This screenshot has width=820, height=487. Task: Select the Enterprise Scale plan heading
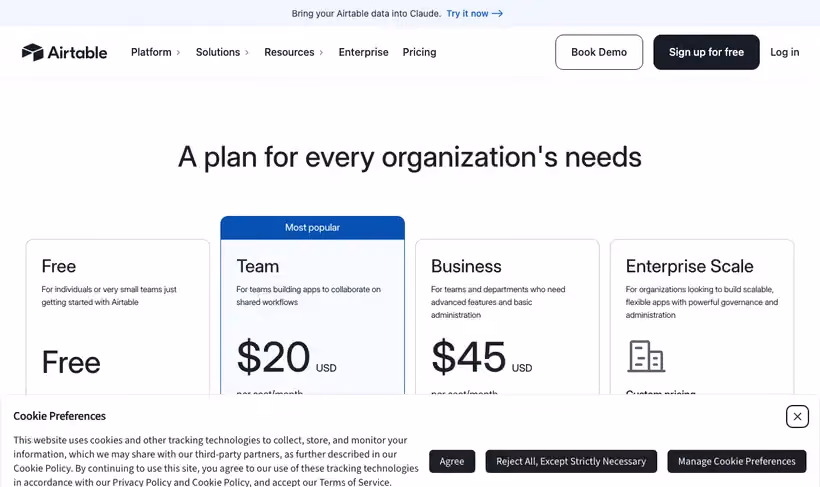[689, 266]
